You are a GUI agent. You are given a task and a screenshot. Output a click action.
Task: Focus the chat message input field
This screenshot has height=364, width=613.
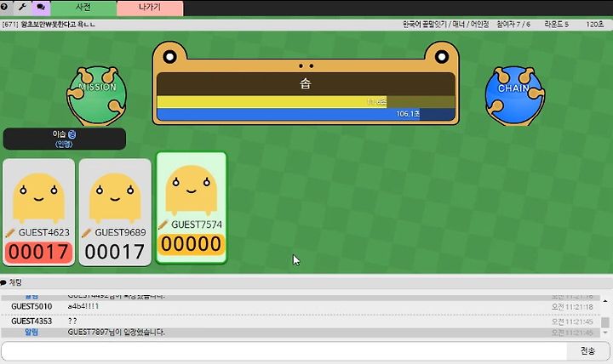coord(284,351)
